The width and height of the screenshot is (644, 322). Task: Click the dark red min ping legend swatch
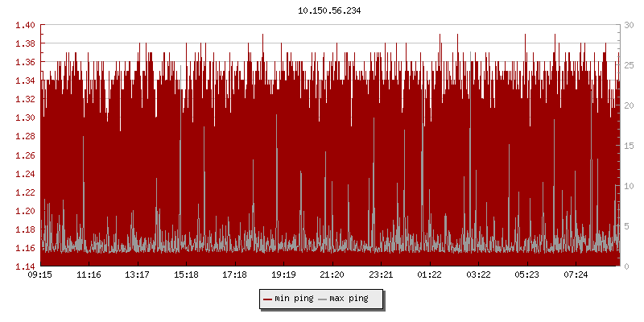[267, 299]
